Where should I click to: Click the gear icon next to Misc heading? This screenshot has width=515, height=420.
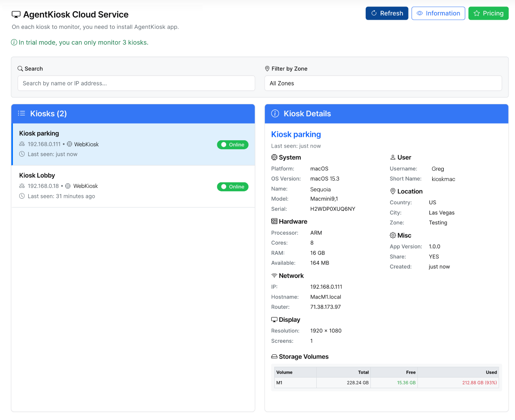click(x=393, y=235)
